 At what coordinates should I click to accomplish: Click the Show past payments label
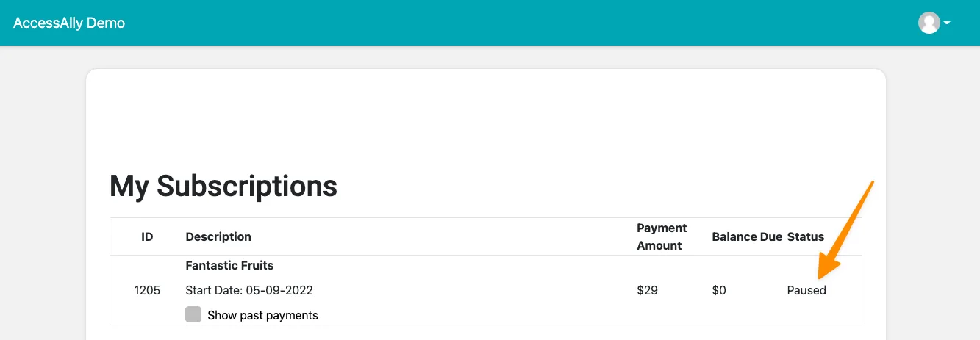pyautogui.click(x=262, y=315)
